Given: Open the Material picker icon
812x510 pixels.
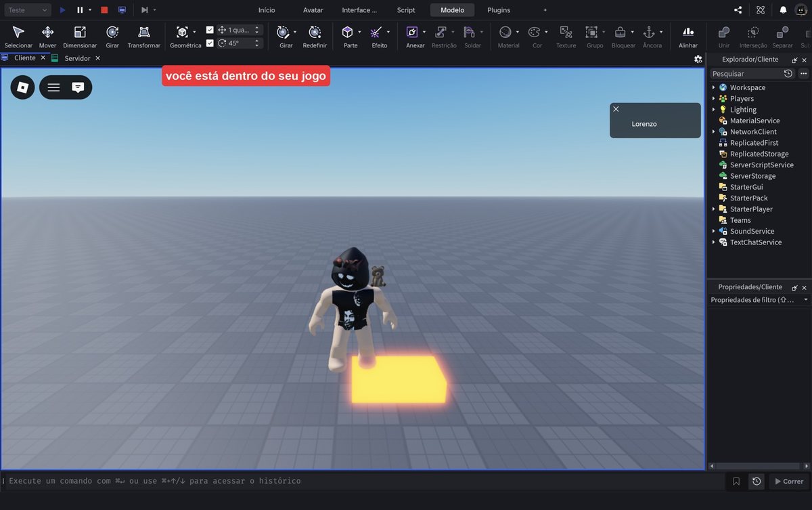Looking at the screenshot, I should [505, 33].
